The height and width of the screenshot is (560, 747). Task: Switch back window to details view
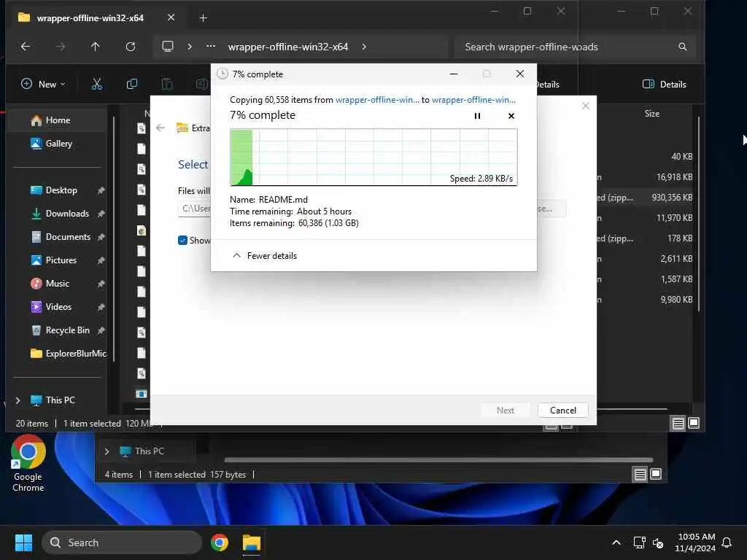[x=640, y=474]
